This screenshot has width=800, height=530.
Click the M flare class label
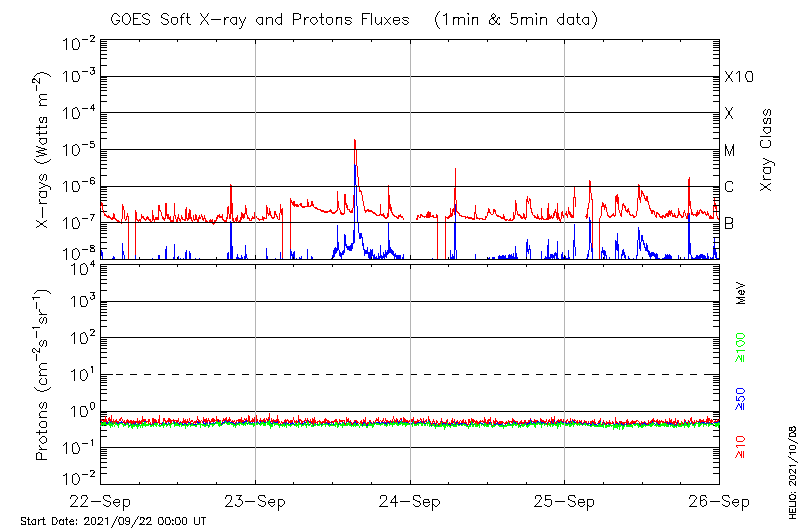click(x=730, y=151)
